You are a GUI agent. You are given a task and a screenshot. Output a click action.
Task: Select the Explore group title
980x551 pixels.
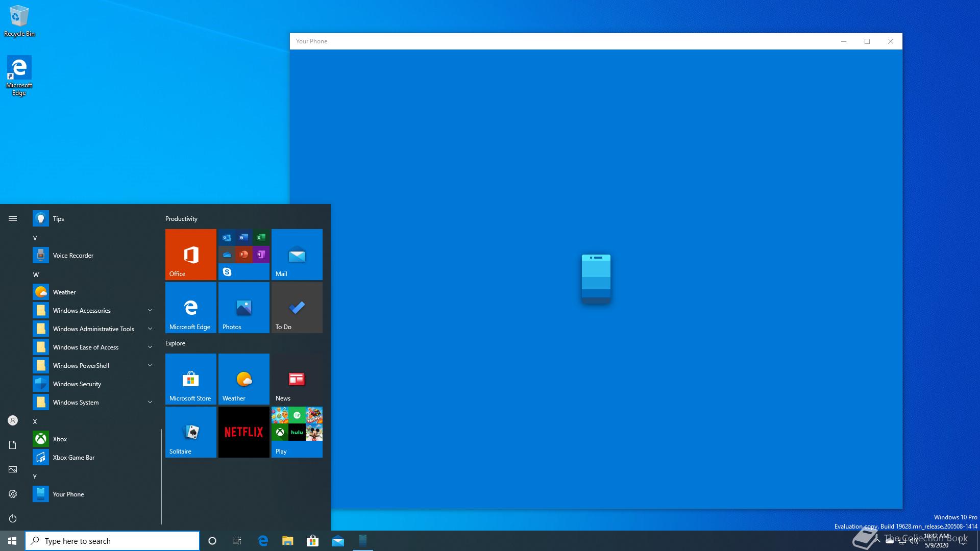click(x=175, y=343)
